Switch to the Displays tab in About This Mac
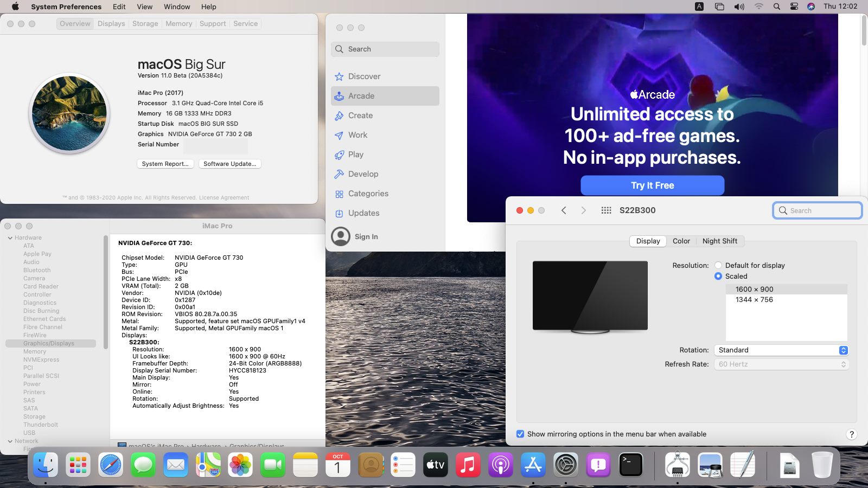 click(x=111, y=24)
